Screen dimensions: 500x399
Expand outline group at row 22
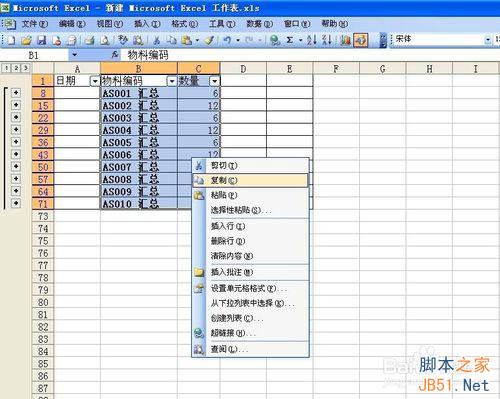16,118
